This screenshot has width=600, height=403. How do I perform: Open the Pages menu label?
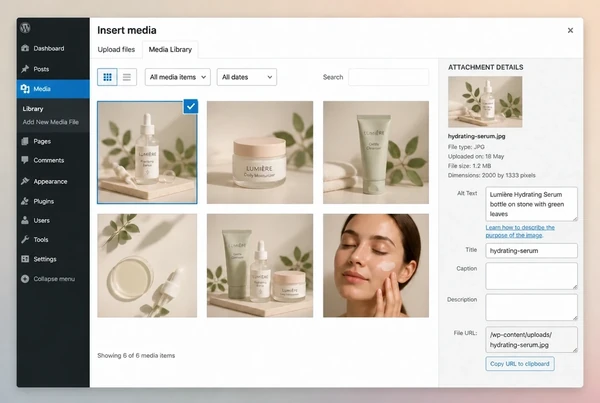42,141
